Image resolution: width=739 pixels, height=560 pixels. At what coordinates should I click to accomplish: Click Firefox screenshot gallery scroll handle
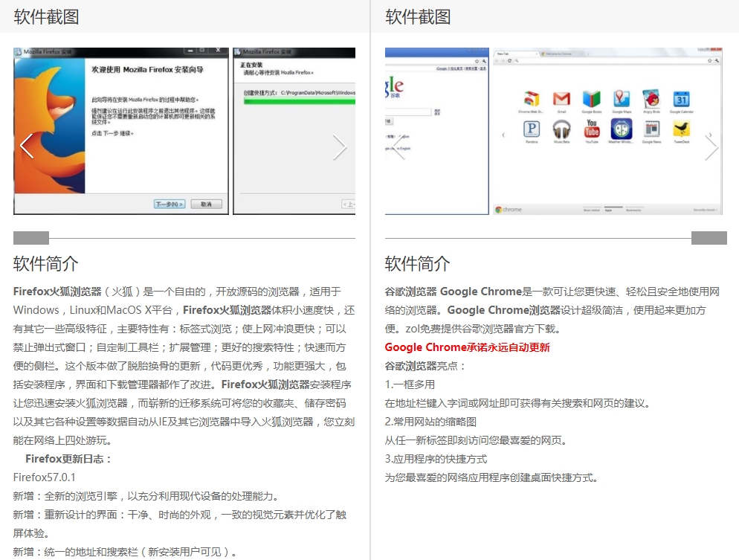point(31,238)
